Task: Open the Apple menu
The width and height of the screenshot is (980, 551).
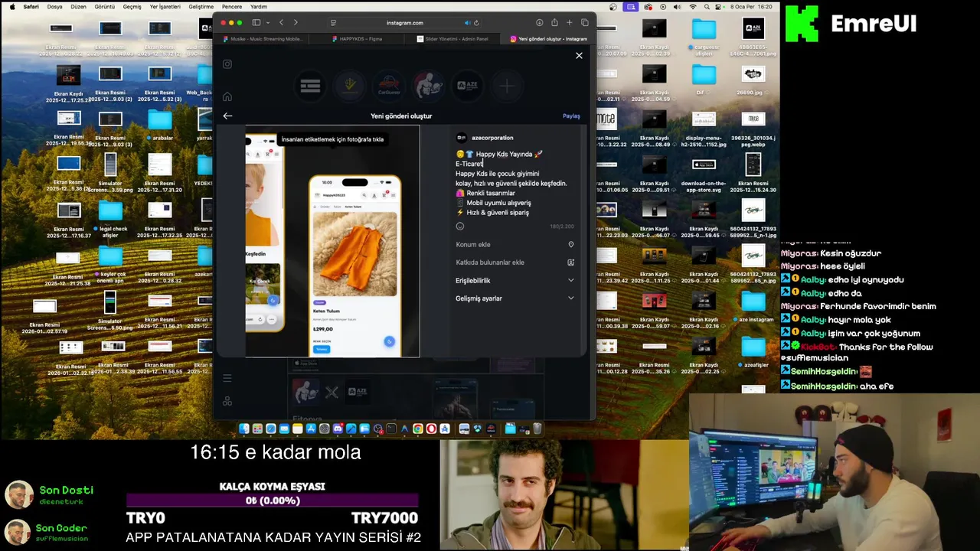Action: tap(11, 6)
